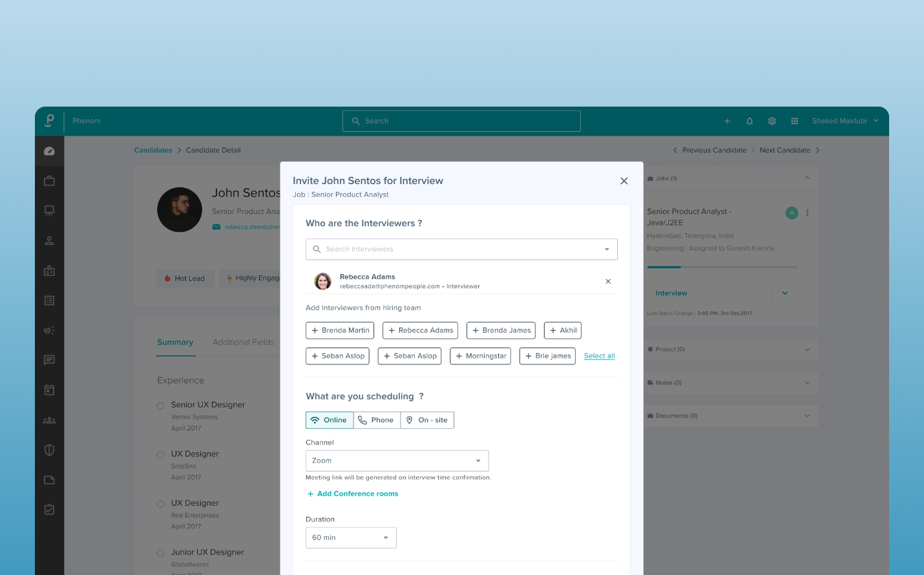Open the megaphone campaigns icon in sidebar

point(49,330)
